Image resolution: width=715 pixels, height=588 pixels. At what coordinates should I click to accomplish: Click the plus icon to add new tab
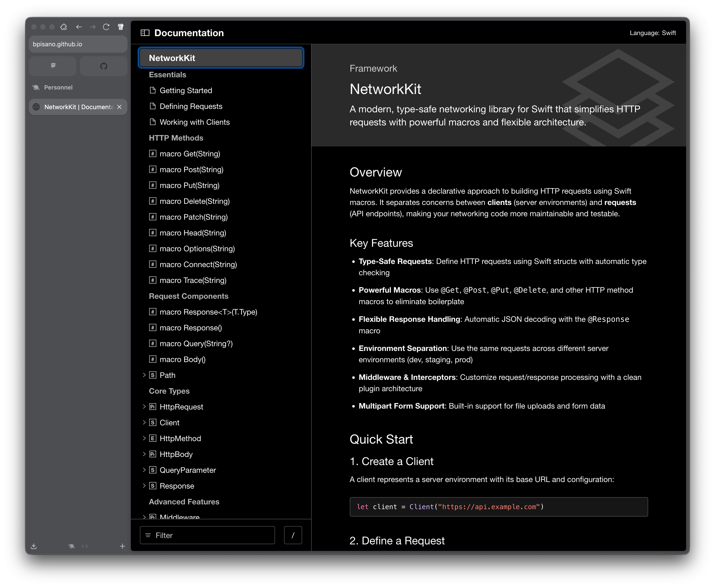pos(122,546)
